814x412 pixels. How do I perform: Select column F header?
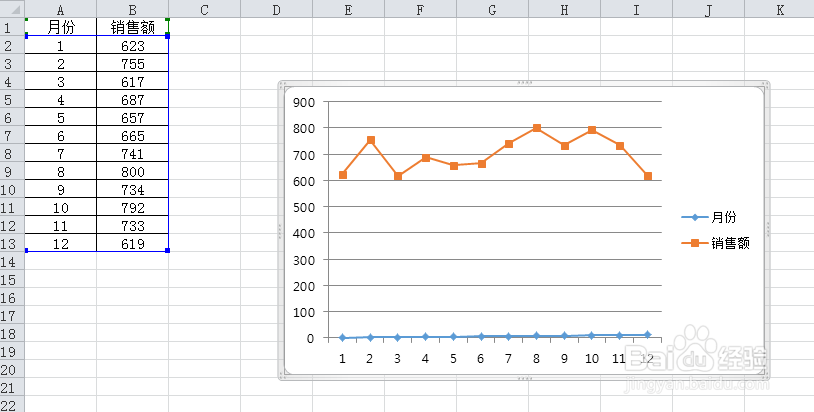420,9
